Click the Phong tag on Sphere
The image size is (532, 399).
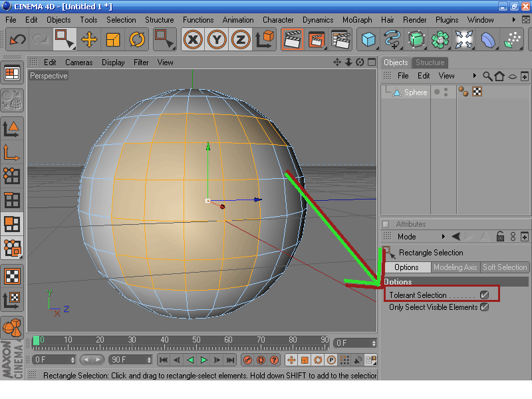pyautogui.click(x=463, y=92)
